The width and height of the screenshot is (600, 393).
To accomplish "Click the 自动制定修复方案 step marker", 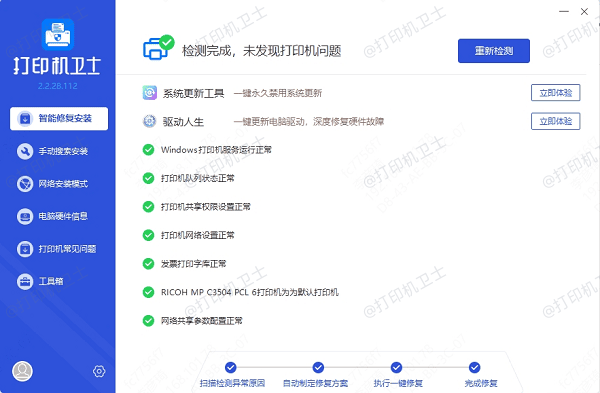I will click(318, 367).
